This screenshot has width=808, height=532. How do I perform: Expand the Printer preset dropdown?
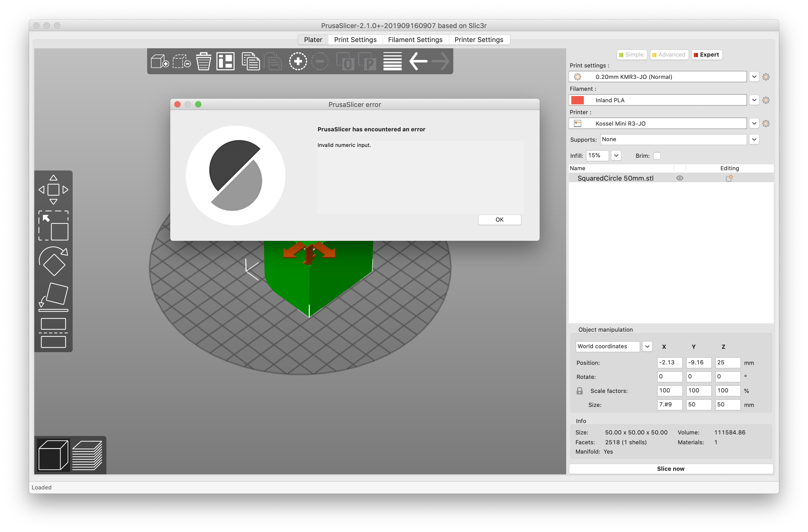(x=754, y=123)
